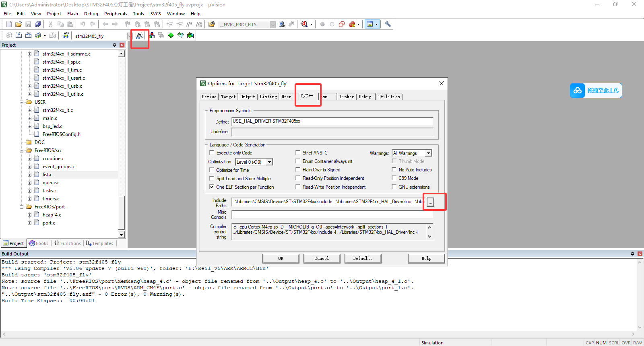The image size is (644, 346).
Task: Open Configuration with the wrench icon
Action: pos(388,24)
